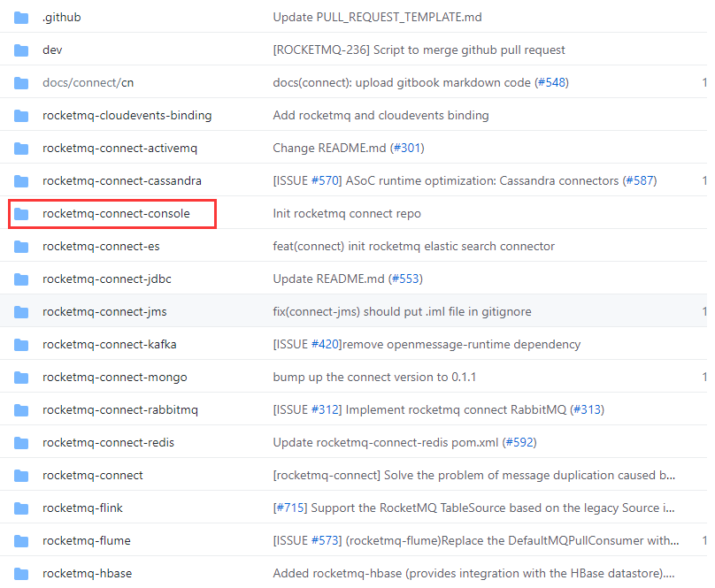
Task: Click the folder icon for docs/connect/cn
Action: tap(21, 83)
